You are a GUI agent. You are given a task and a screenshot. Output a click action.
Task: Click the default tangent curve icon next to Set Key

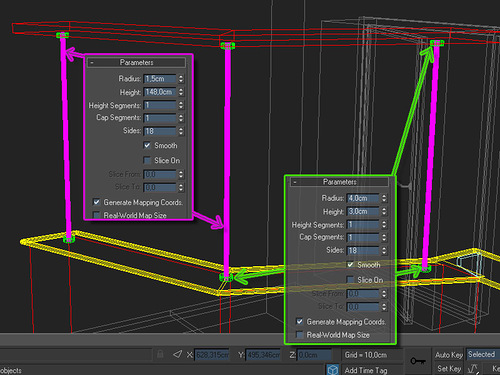coord(473,369)
